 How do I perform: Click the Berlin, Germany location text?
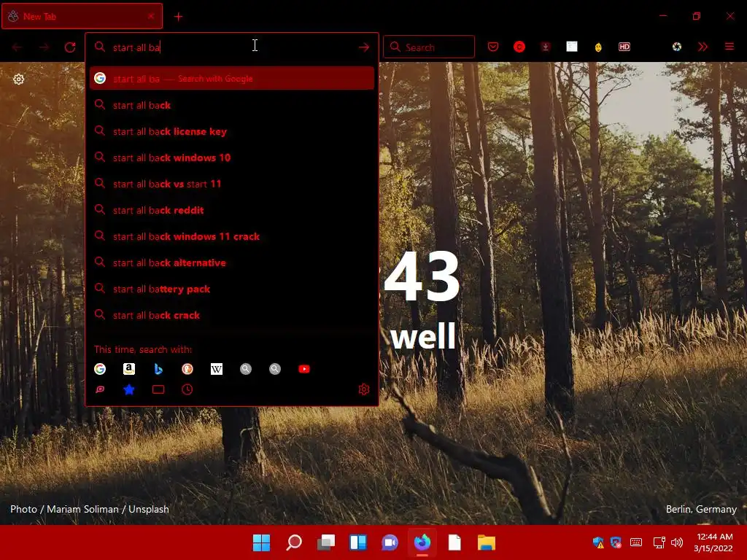click(x=701, y=509)
